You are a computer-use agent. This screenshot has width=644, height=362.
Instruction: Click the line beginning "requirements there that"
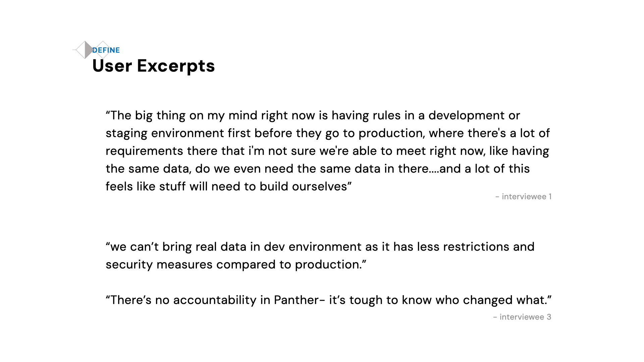click(x=327, y=151)
